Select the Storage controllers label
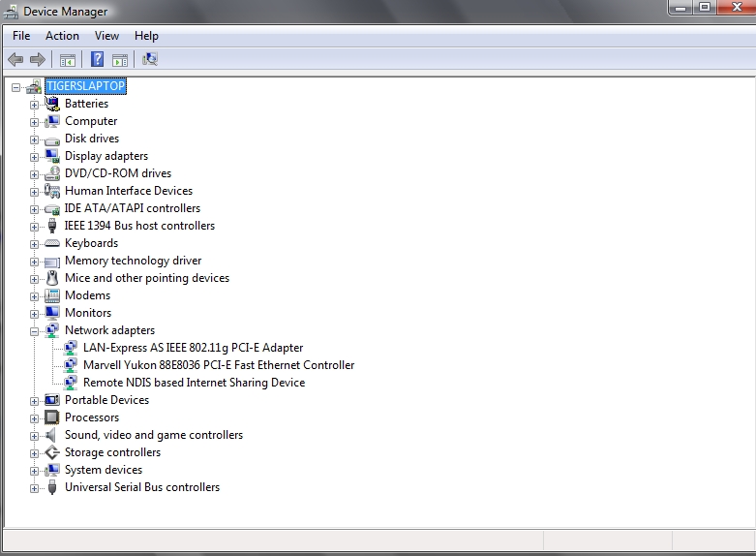Screen dimensions: 756x556 (x=113, y=452)
